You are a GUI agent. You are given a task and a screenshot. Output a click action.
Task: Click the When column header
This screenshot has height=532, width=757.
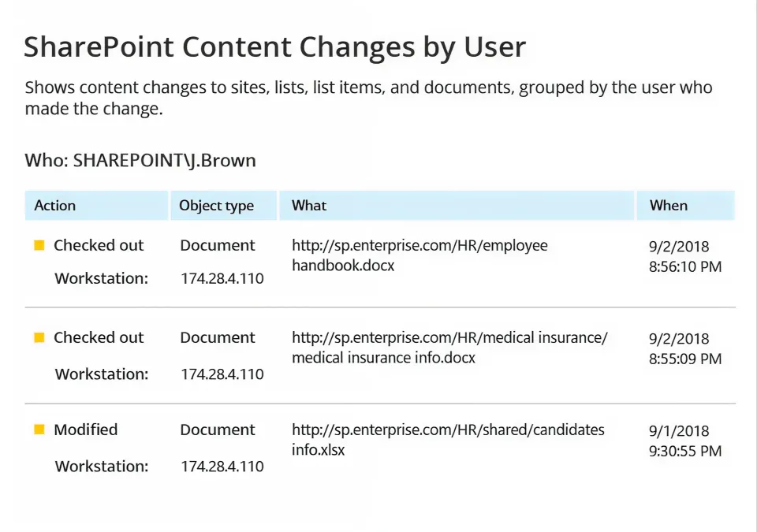pos(669,206)
